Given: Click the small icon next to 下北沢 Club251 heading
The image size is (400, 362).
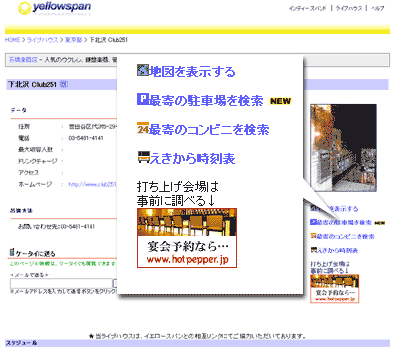Looking at the screenshot, I should 64,84.
